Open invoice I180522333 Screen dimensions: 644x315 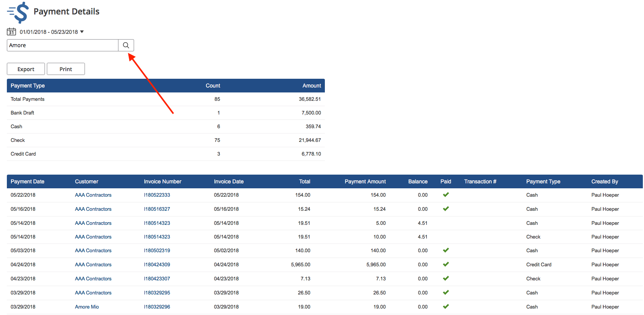tap(157, 195)
